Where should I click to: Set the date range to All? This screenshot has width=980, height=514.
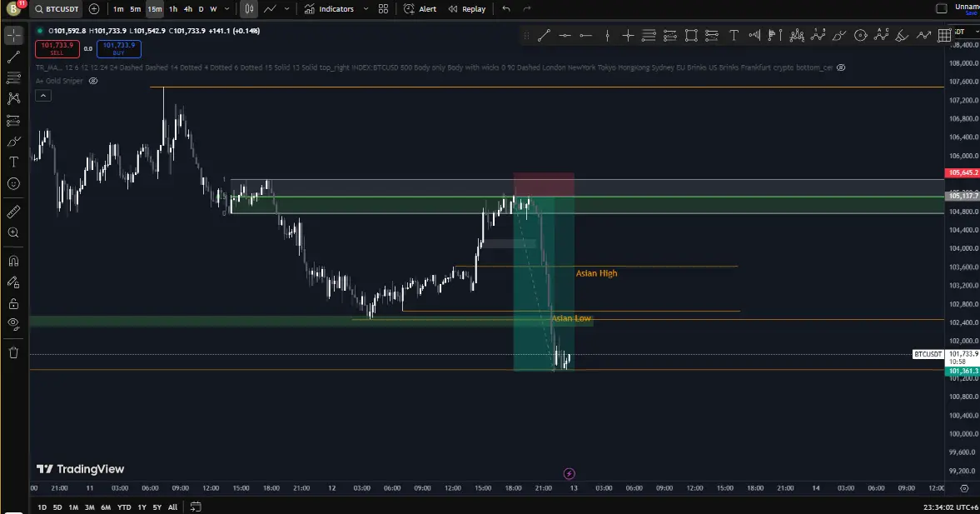pyautogui.click(x=172, y=507)
